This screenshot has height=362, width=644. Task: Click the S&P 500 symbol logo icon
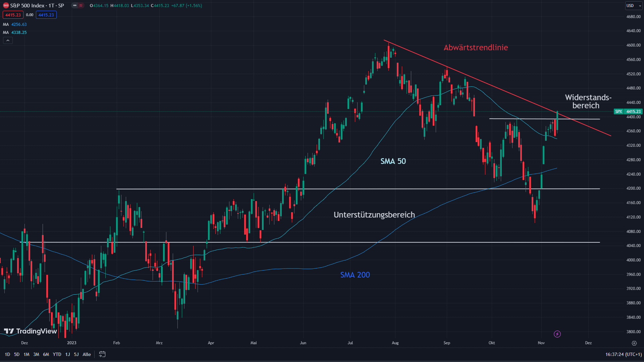(x=6, y=5)
